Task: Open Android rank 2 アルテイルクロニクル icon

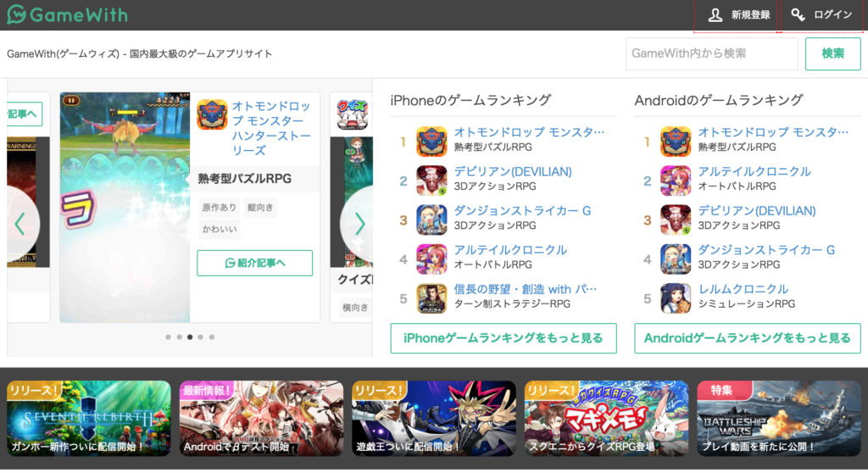Action: 676,181
